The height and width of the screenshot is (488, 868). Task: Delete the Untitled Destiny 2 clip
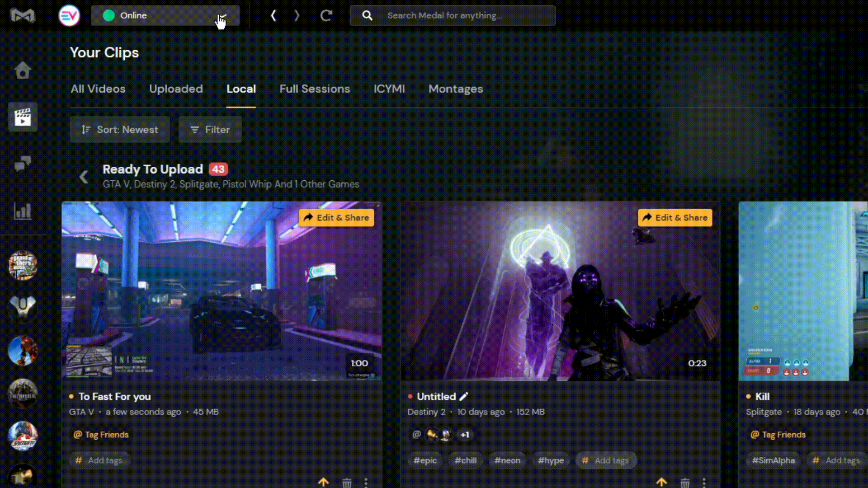pyautogui.click(x=685, y=483)
